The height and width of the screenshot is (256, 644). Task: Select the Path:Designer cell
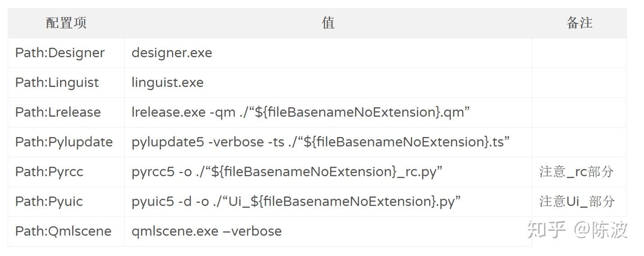pyautogui.click(x=60, y=53)
